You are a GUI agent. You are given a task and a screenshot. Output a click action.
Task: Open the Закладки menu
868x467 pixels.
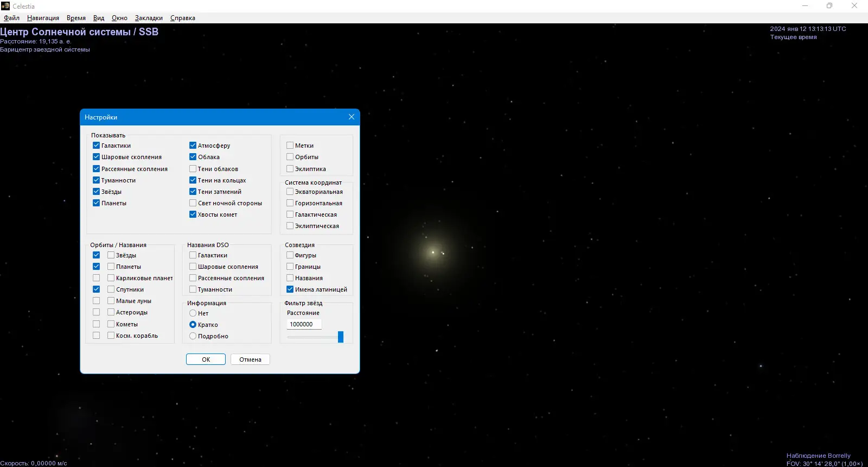[149, 18]
